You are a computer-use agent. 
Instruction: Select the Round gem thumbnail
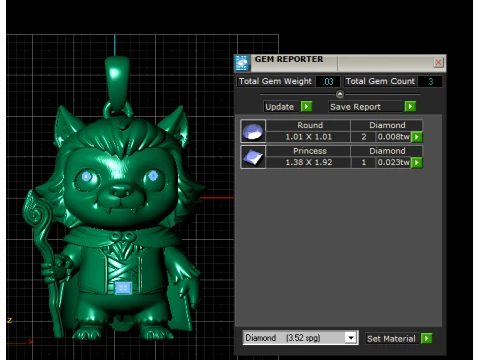[x=253, y=131]
